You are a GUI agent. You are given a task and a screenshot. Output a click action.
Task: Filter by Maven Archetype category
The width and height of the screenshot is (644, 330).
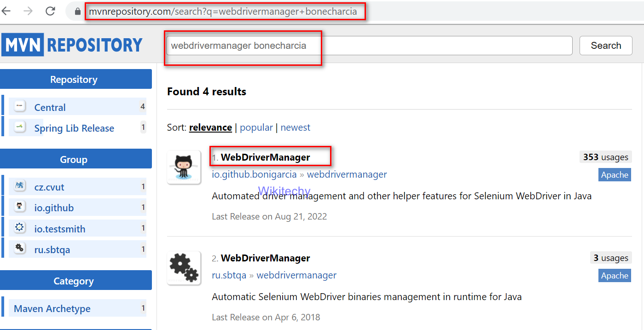tap(52, 308)
